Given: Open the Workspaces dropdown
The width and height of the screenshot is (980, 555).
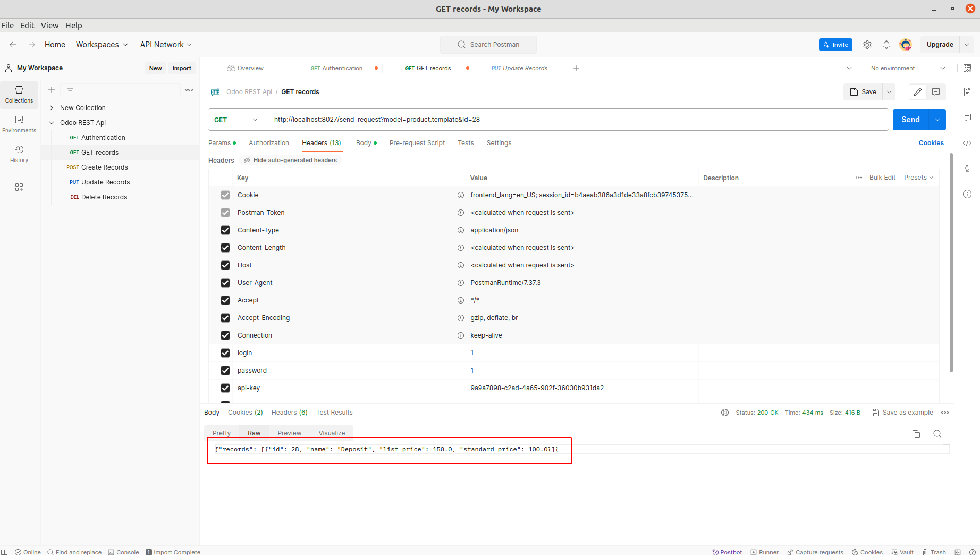Looking at the screenshot, I should coord(102,45).
